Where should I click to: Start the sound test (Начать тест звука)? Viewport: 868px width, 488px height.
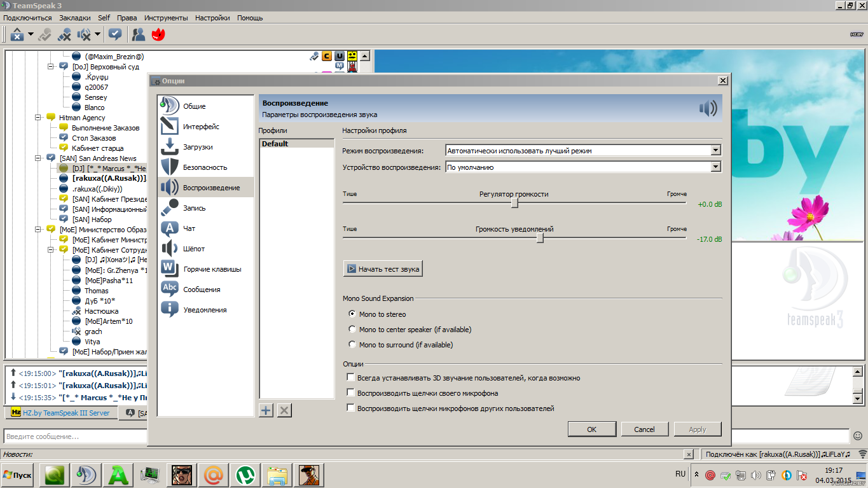tap(383, 269)
